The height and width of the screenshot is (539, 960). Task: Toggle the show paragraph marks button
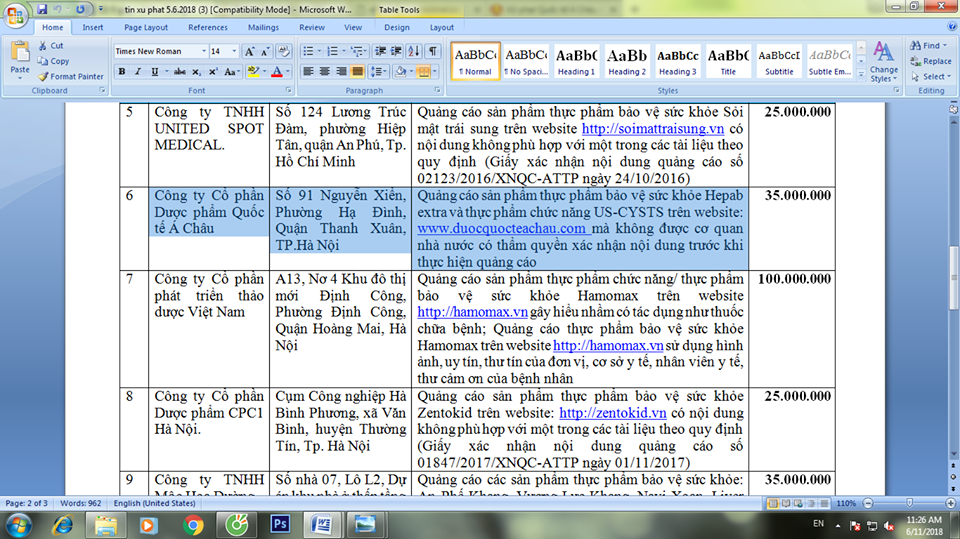[433, 51]
